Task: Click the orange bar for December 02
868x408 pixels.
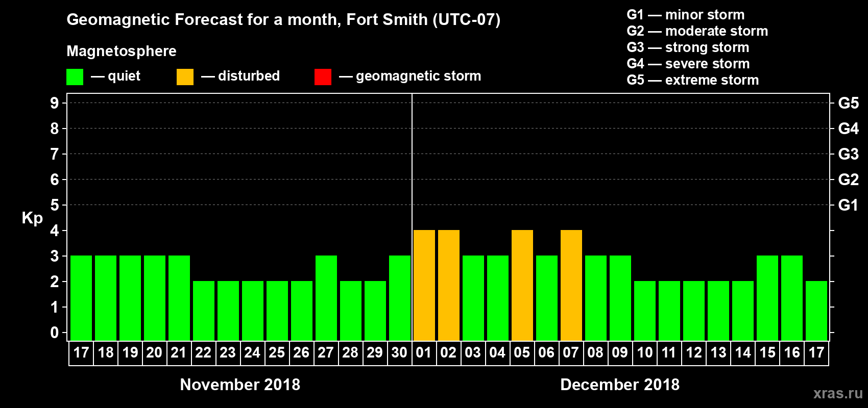Action: point(449,286)
